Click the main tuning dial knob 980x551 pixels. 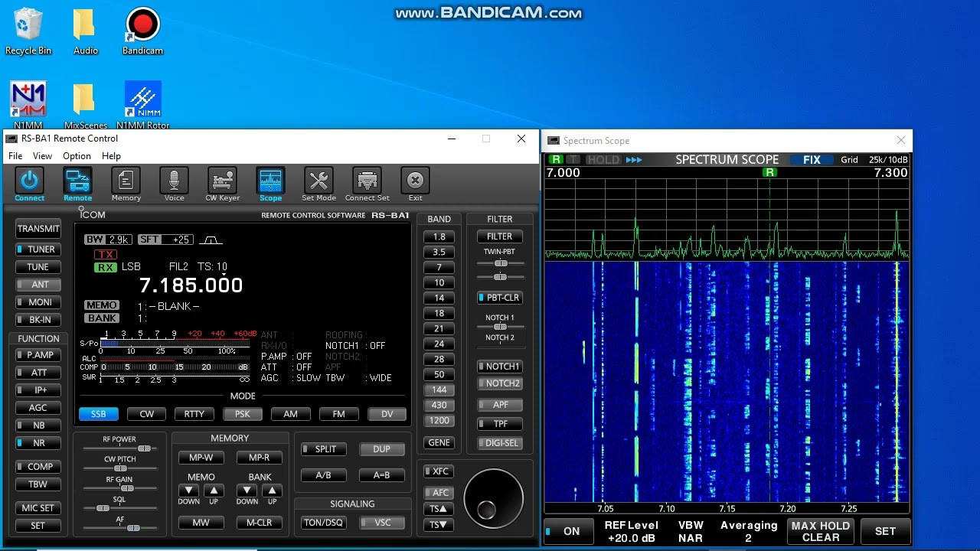coord(493,499)
